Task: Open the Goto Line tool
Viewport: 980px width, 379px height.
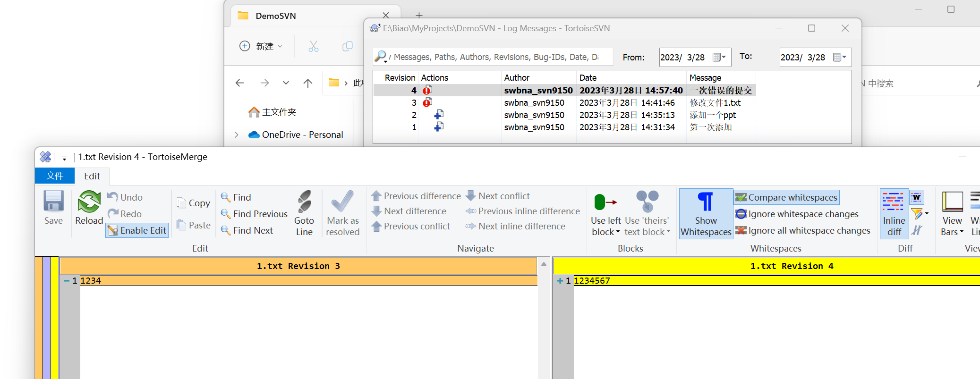Action: pyautogui.click(x=304, y=213)
